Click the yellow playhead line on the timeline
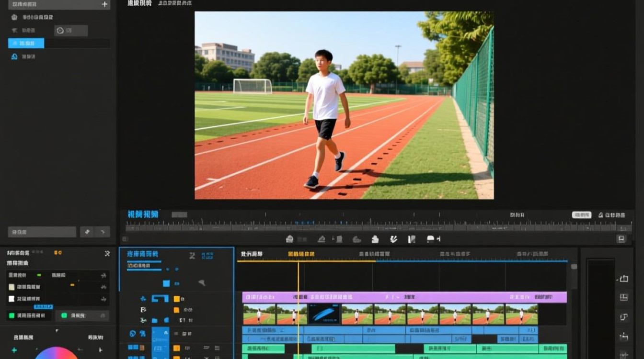 tap(299, 309)
